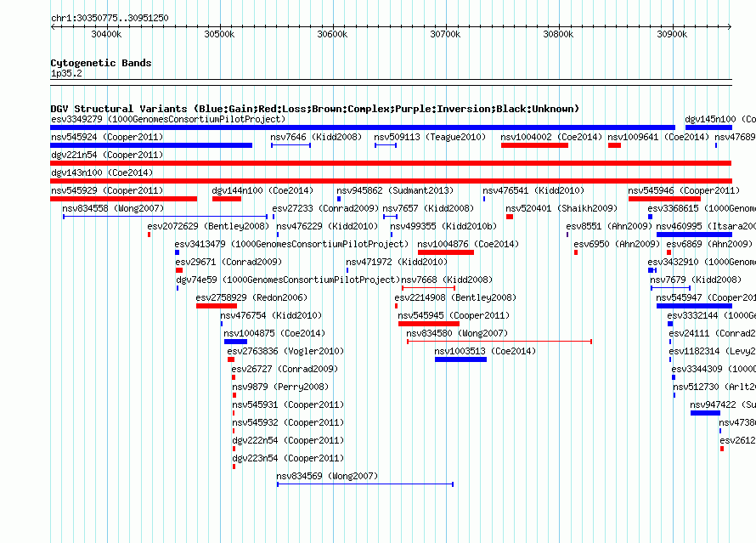Click the 1p35.2 cytogenetic band label
Screen dimensions: 756x543
66,73
